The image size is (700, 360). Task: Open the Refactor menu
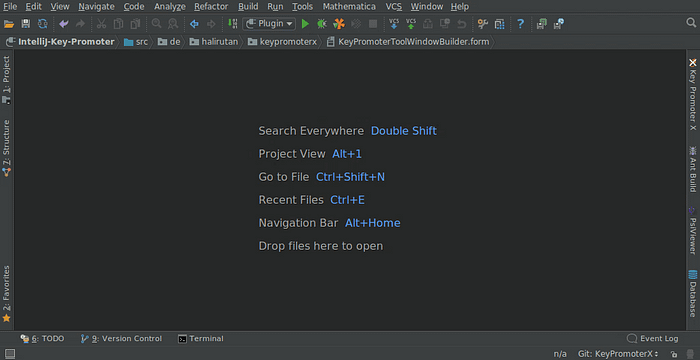[x=211, y=7]
